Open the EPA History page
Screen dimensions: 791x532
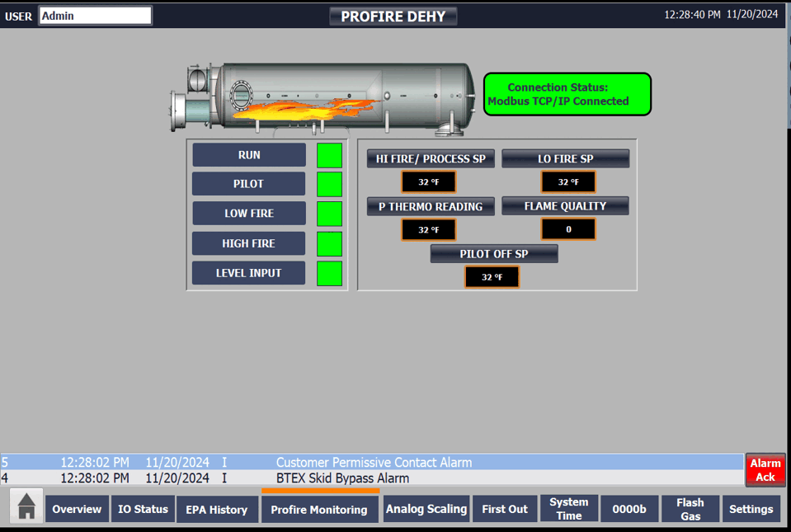pyautogui.click(x=217, y=509)
